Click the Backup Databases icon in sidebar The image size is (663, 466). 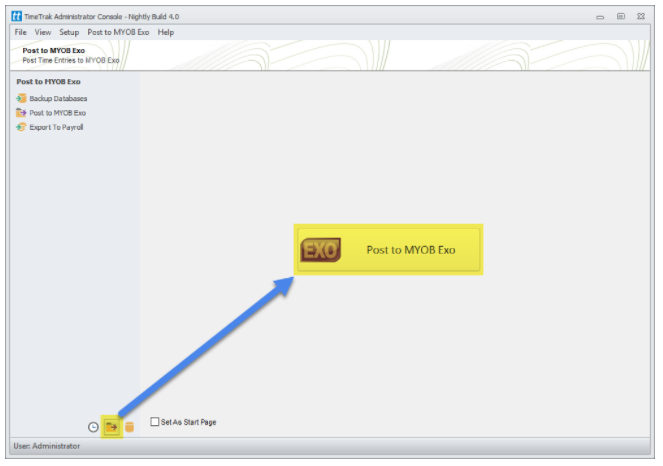pyautogui.click(x=21, y=99)
